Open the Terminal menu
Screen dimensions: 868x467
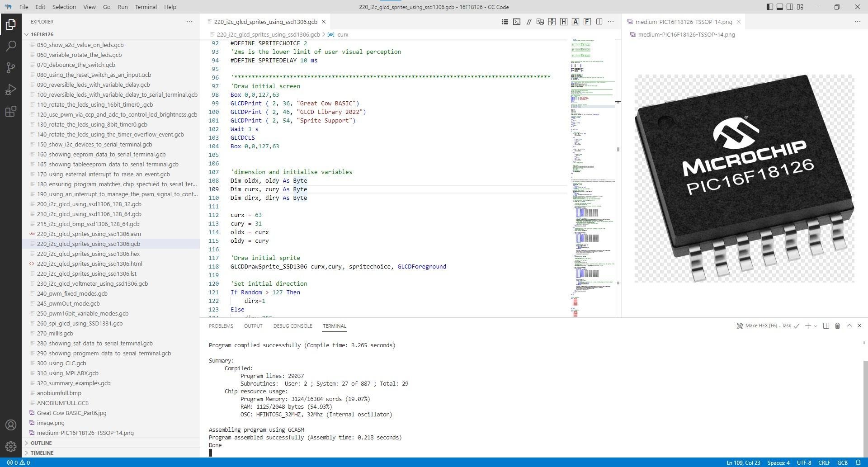(146, 7)
